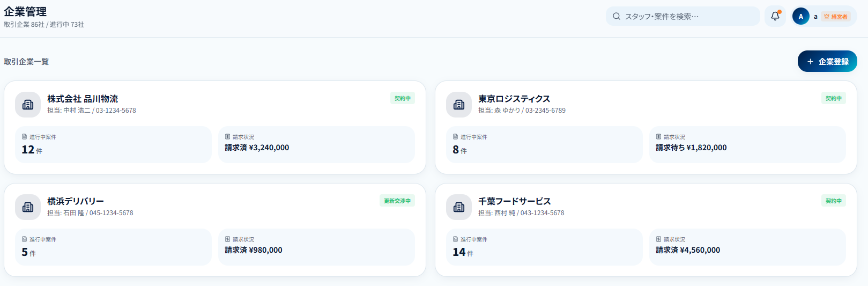Open 請求済 ¥980,000 tile of 横浜デリバリー

316,247
